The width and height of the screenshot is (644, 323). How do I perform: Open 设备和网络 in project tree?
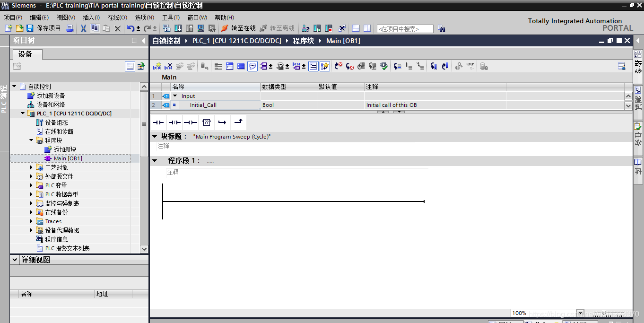pos(46,105)
